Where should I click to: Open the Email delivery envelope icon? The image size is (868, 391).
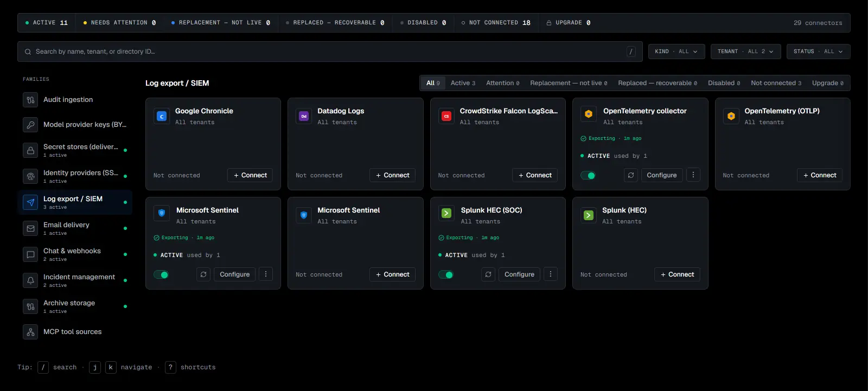click(x=30, y=228)
